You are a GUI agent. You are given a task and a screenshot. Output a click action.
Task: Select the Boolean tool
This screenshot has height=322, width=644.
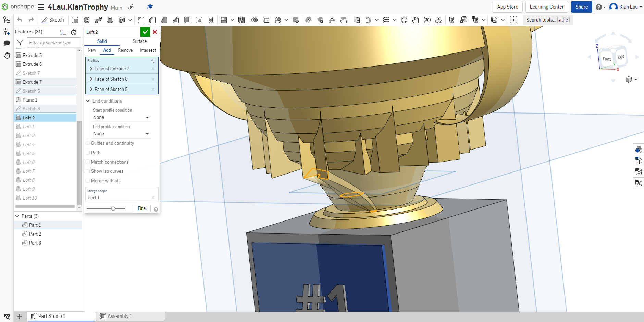(255, 20)
